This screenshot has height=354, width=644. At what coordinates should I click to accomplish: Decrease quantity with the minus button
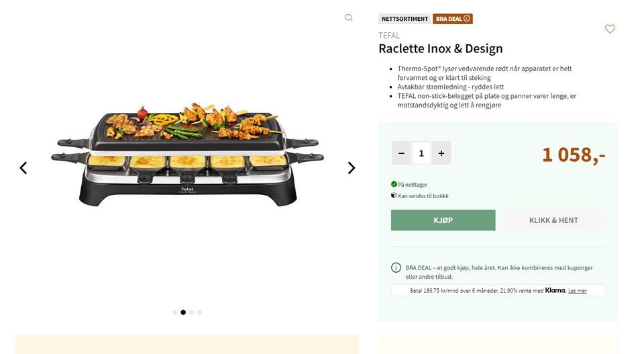pyautogui.click(x=401, y=153)
